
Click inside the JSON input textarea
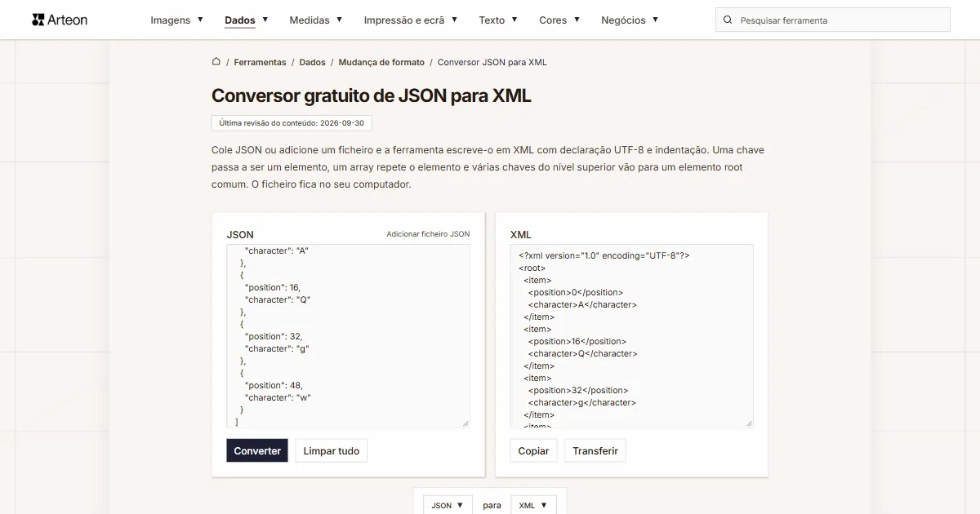[x=348, y=335]
